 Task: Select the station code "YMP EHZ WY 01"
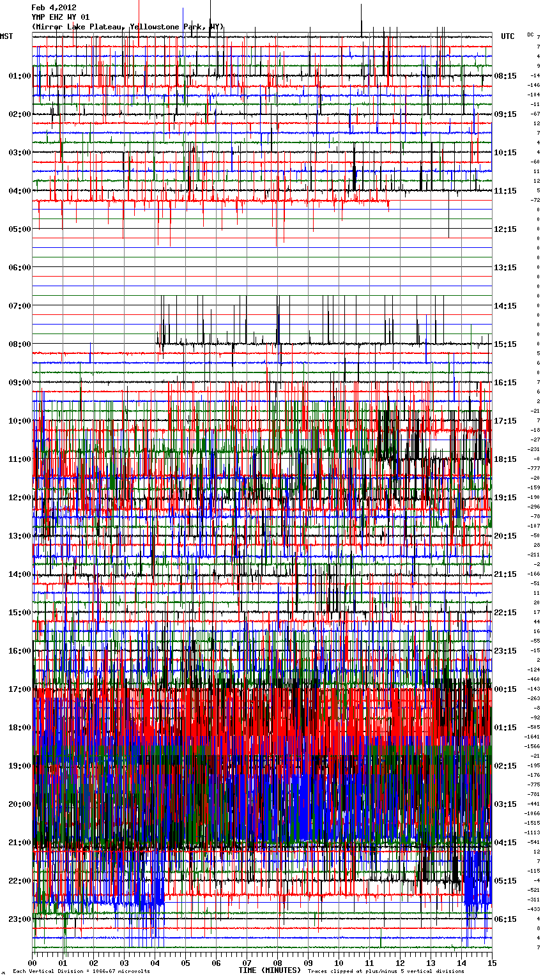click(61, 17)
